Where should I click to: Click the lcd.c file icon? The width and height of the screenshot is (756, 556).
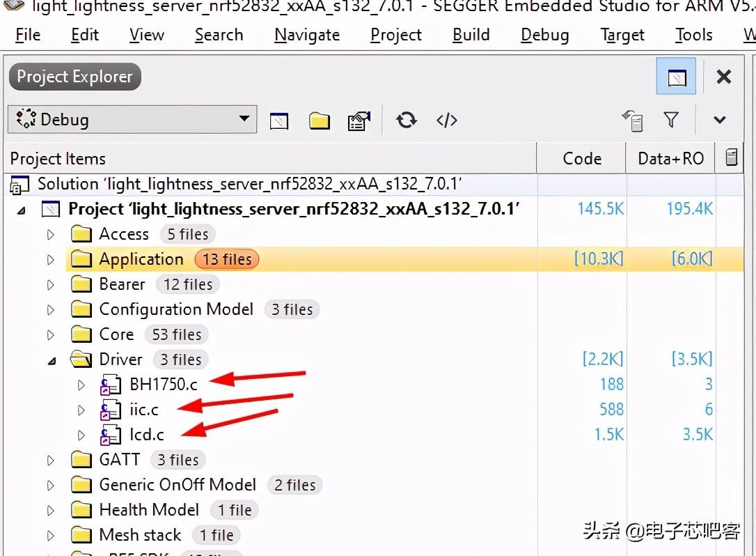pos(111,435)
